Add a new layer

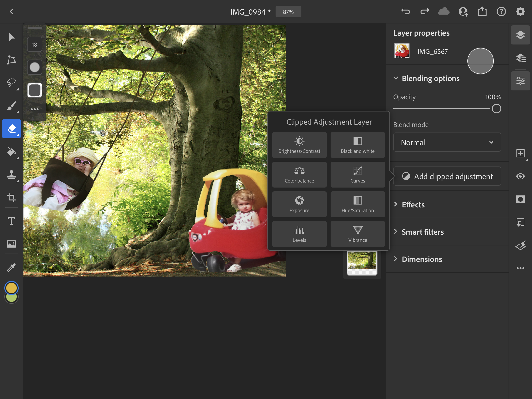coord(520,153)
